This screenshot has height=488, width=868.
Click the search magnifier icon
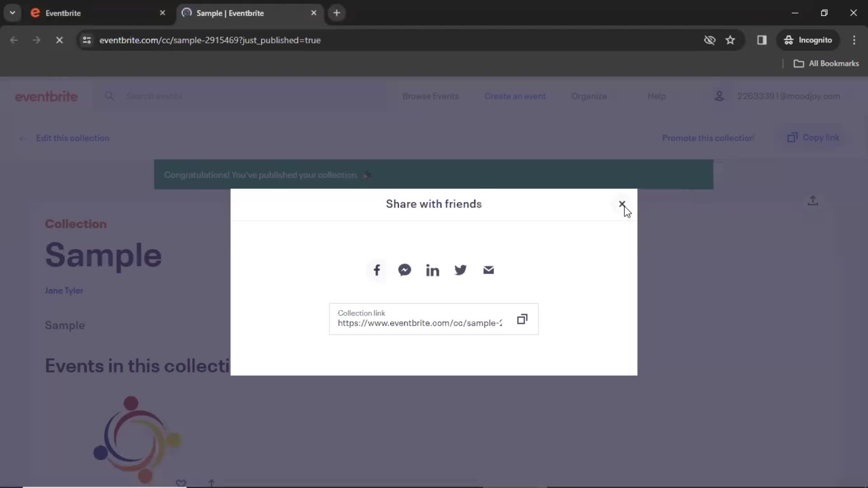tap(109, 96)
